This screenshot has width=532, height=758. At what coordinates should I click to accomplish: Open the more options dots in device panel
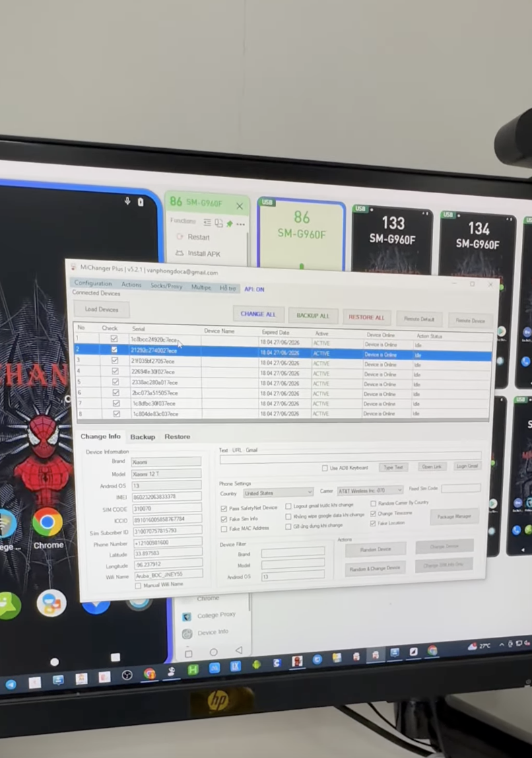click(x=240, y=224)
